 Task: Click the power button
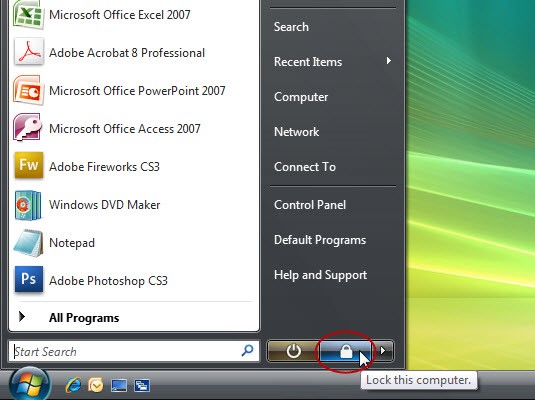point(293,351)
